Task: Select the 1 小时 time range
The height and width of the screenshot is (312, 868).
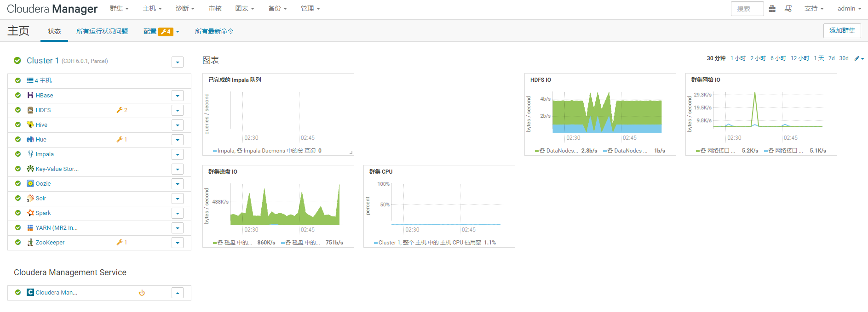Action: pos(738,58)
